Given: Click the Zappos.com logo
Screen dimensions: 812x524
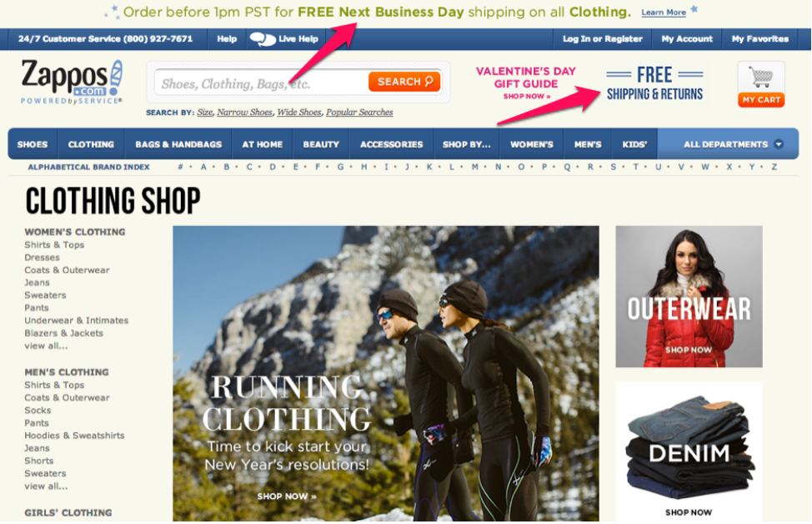Looking at the screenshot, I should click(x=72, y=82).
